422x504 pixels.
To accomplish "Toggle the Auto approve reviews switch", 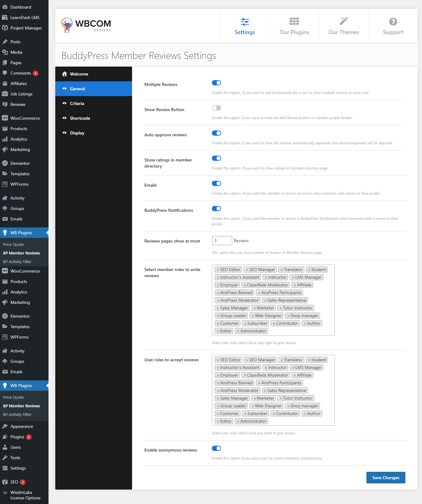I will pos(216,133).
